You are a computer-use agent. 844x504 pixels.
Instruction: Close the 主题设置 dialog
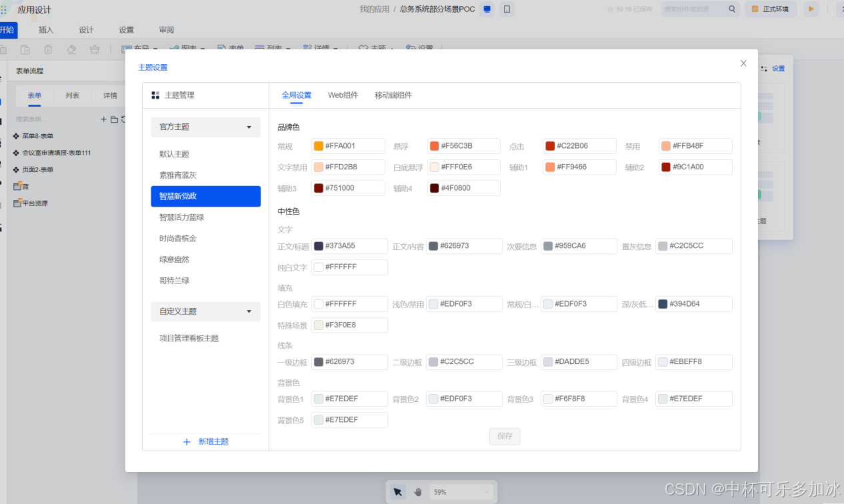(743, 63)
